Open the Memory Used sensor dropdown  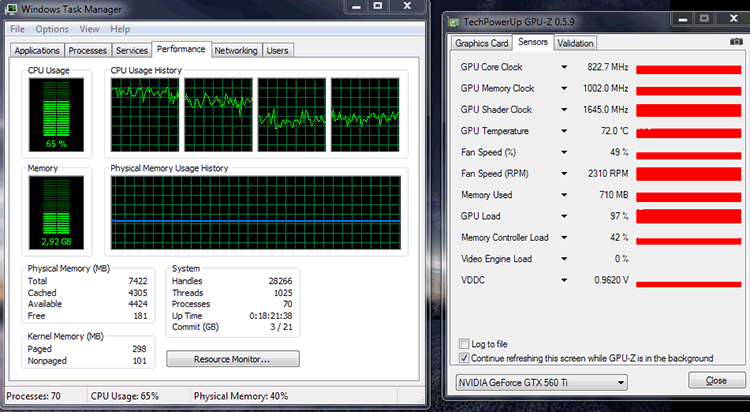[x=564, y=195]
